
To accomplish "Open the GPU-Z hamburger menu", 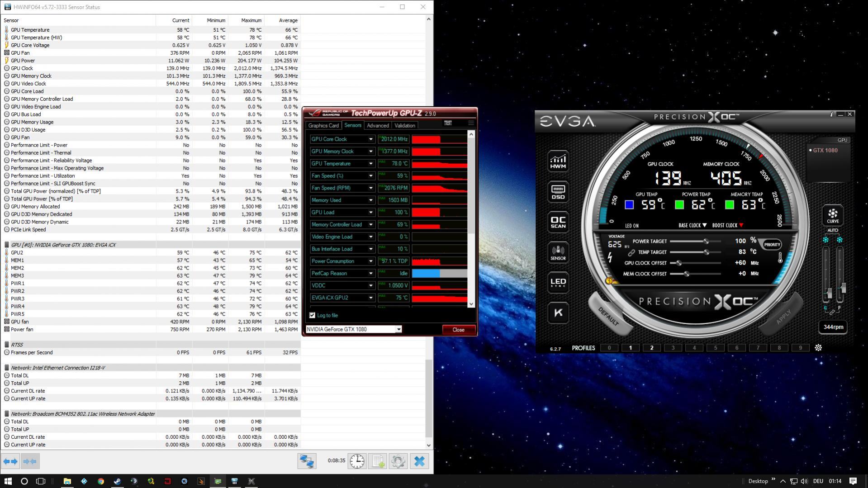I will pyautogui.click(x=471, y=123).
